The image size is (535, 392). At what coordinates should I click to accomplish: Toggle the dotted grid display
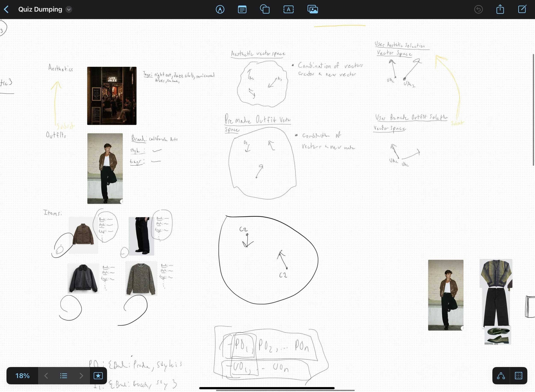point(518,376)
